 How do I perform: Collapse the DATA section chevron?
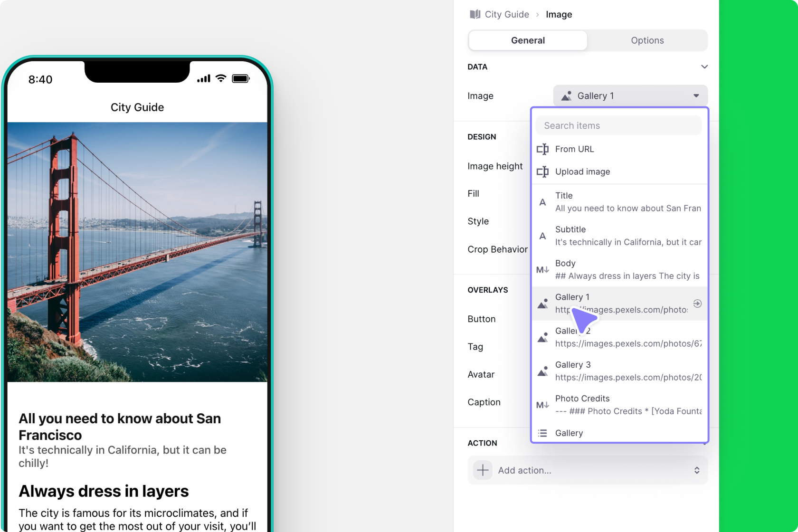tap(704, 67)
